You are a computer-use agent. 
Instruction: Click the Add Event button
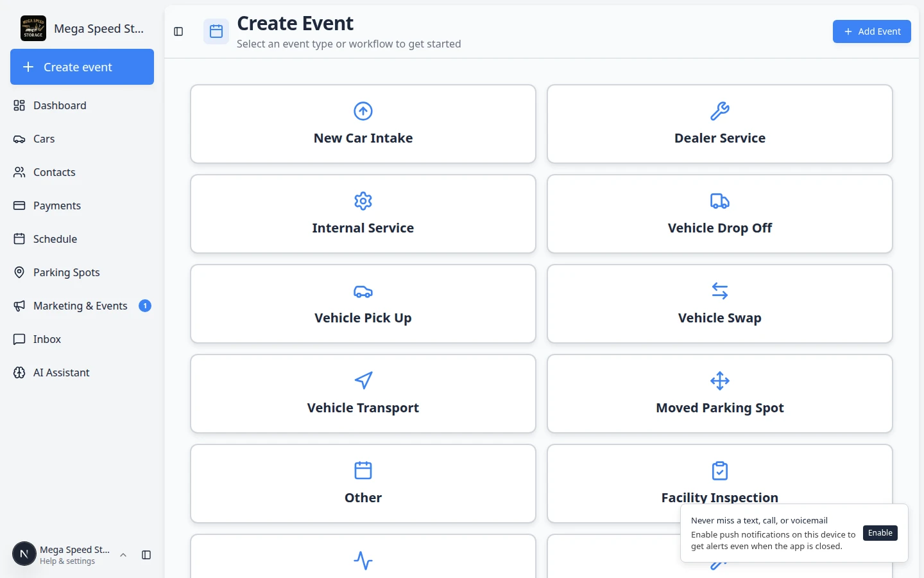coord(872,31)
